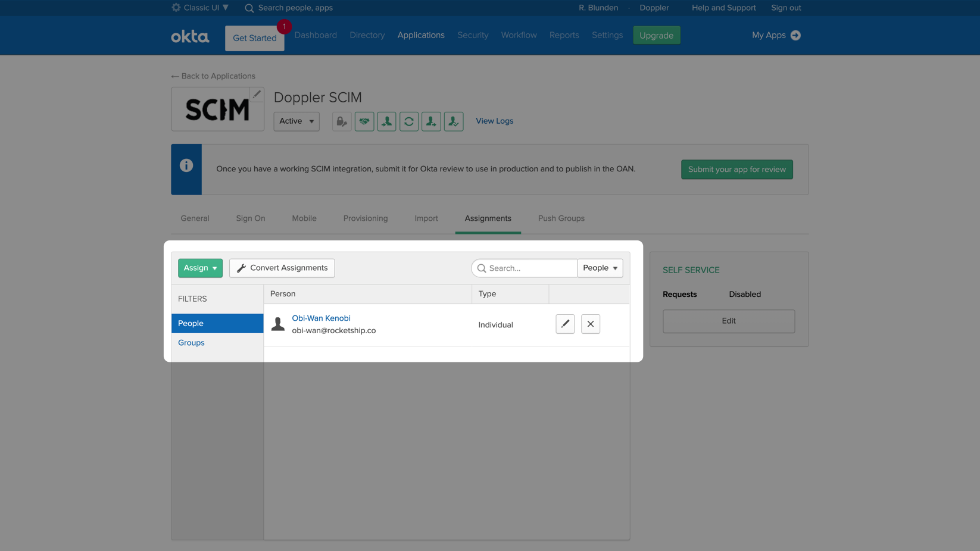The width and height of the screenshot is (980, 551).
Task: Click the Individual type cell
Action: click(495, 325)
